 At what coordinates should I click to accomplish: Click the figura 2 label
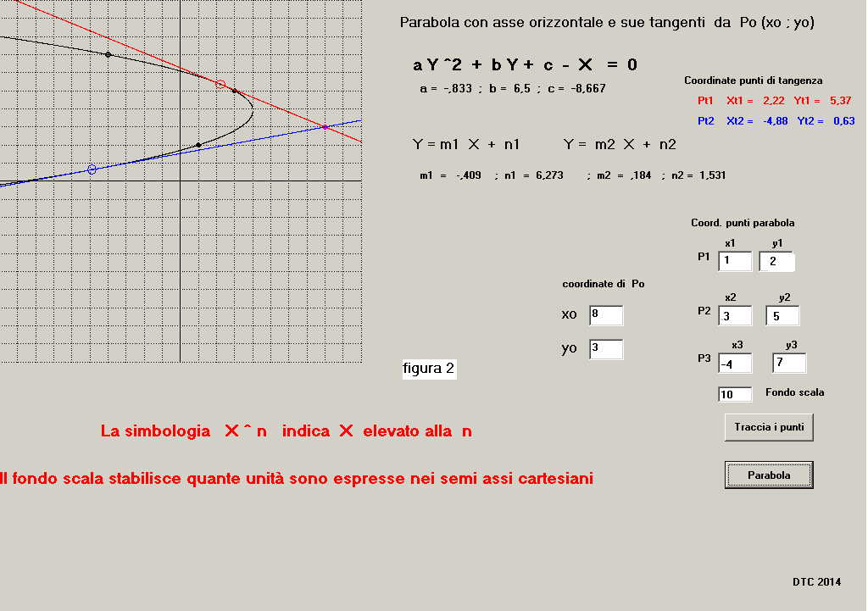coord(429,369)
